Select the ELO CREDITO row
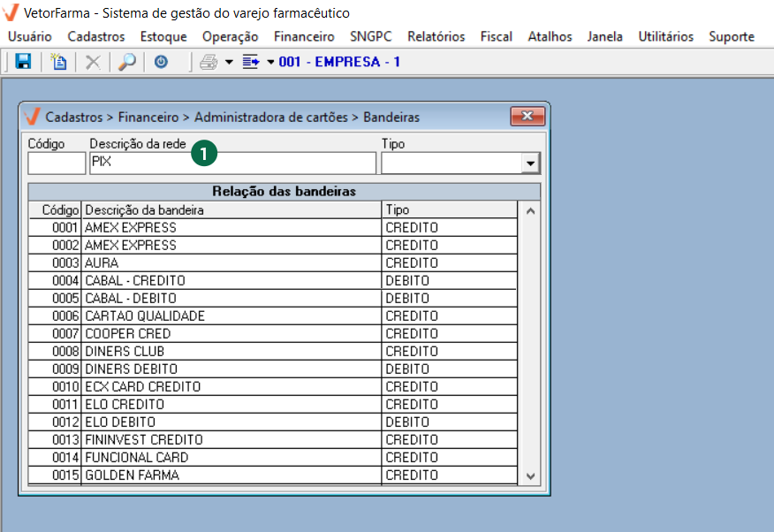Image resolution: width=774 pixels, height=532 pixels. click(273, 405)
